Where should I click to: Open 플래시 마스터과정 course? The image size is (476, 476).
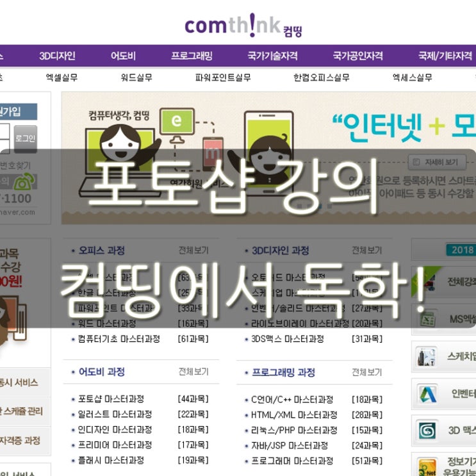point(111,461)
